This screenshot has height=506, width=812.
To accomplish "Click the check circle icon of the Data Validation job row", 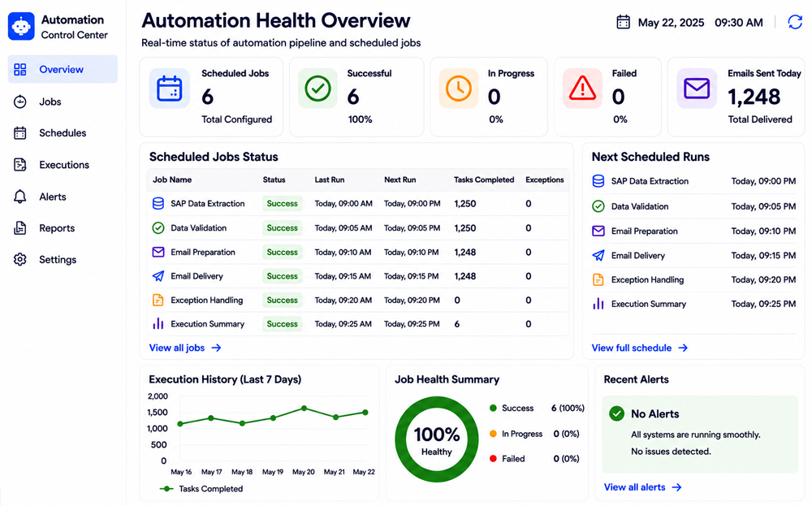I will 158,228.
